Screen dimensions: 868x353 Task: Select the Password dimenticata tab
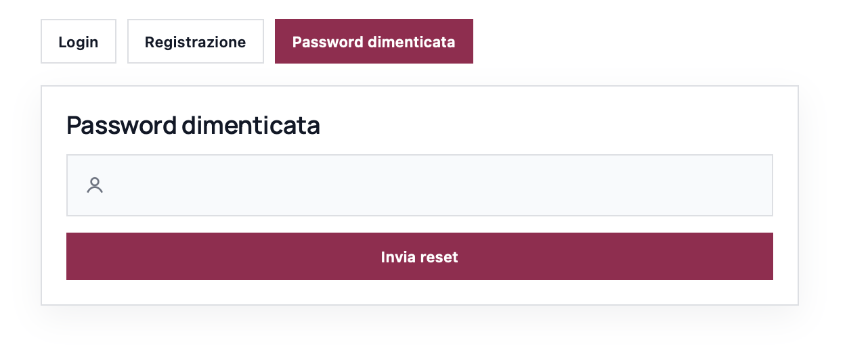point(374,42)
